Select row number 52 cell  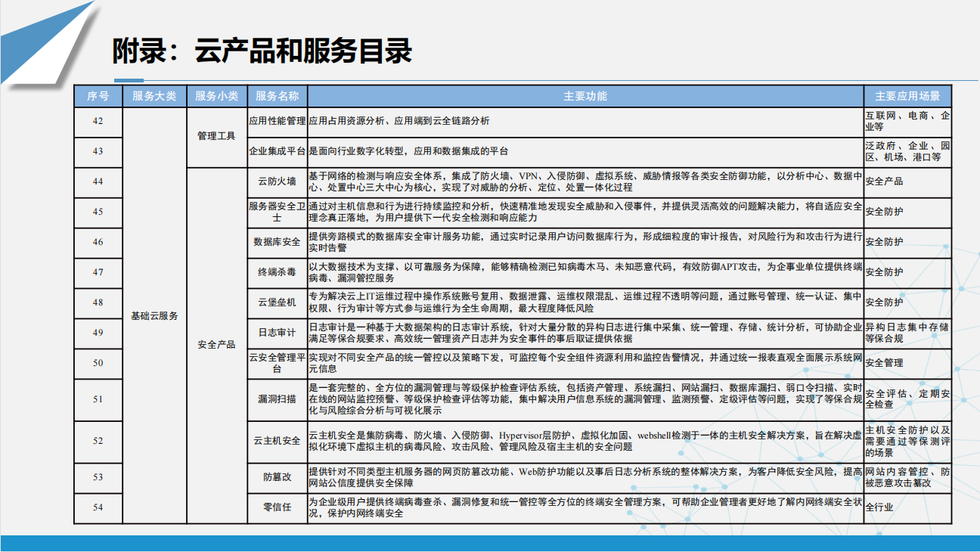(98, 441)
